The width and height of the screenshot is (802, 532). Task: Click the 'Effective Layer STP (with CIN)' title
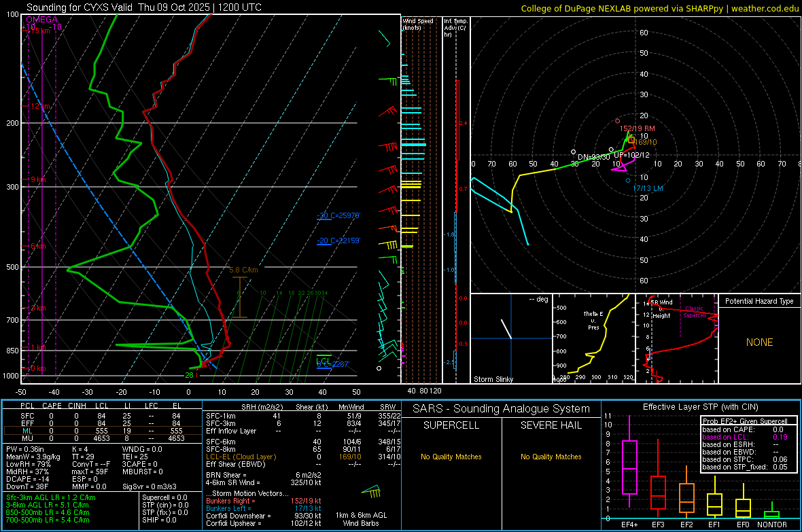pos(700,407)
